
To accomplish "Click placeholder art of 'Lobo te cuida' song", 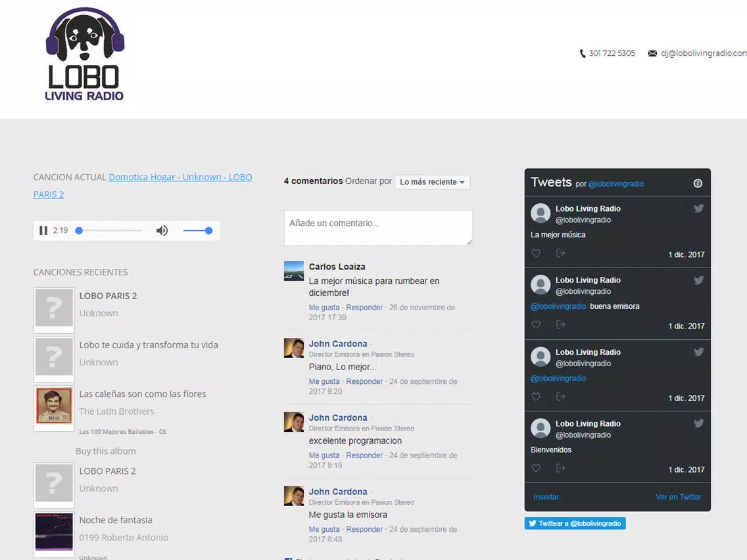I will [x=54, y=357].
